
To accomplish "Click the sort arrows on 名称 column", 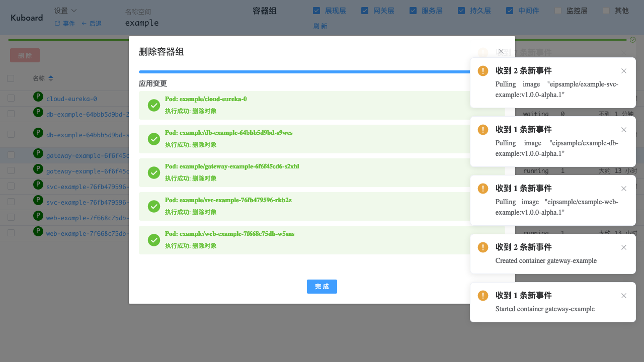I will point(51,78).
